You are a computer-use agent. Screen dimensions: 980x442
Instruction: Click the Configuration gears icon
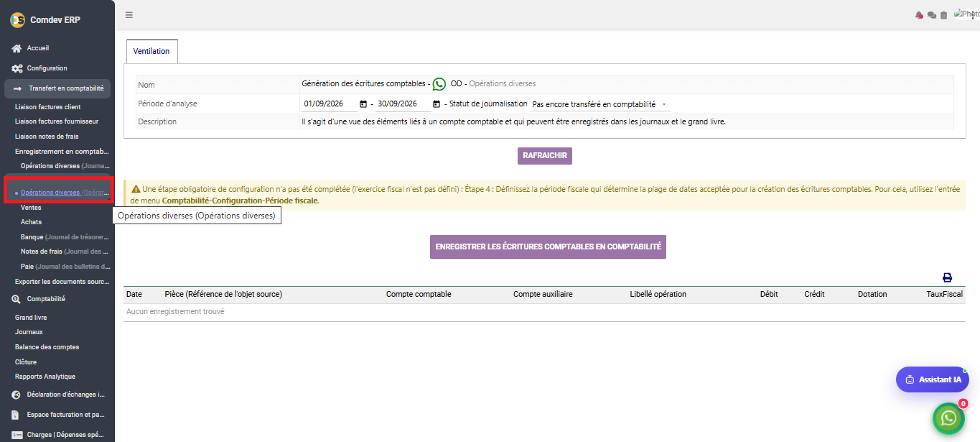point(17,68)
